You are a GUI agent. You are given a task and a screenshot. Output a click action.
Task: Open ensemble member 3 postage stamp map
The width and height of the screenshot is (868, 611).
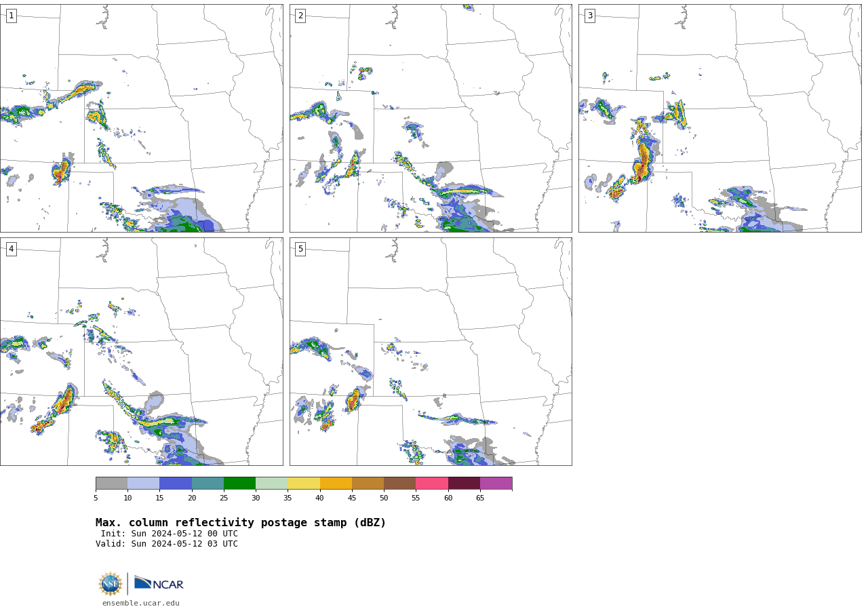pyautogui.click(x=719, y=118)
